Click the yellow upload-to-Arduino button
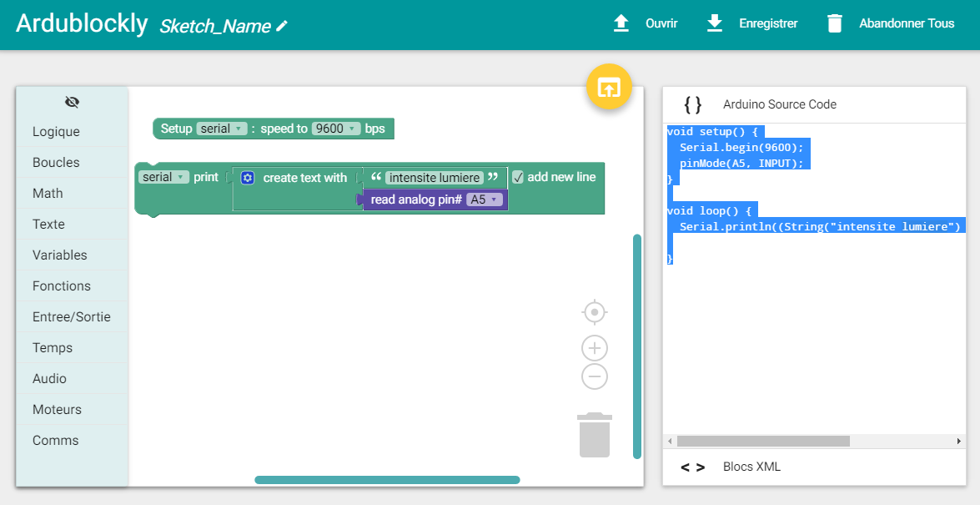Screen dimensions: 980x505 pyautogui.click(x=609, y=87)
